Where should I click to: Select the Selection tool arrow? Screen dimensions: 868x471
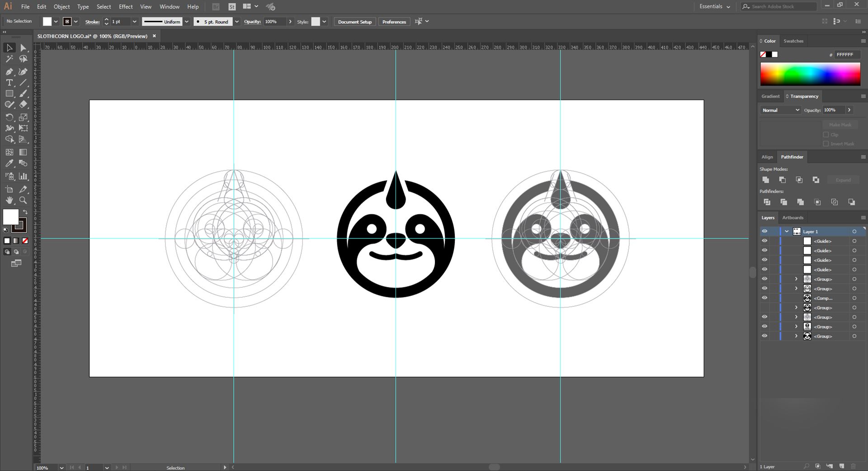pyautogui.click(x=9, y=48)
